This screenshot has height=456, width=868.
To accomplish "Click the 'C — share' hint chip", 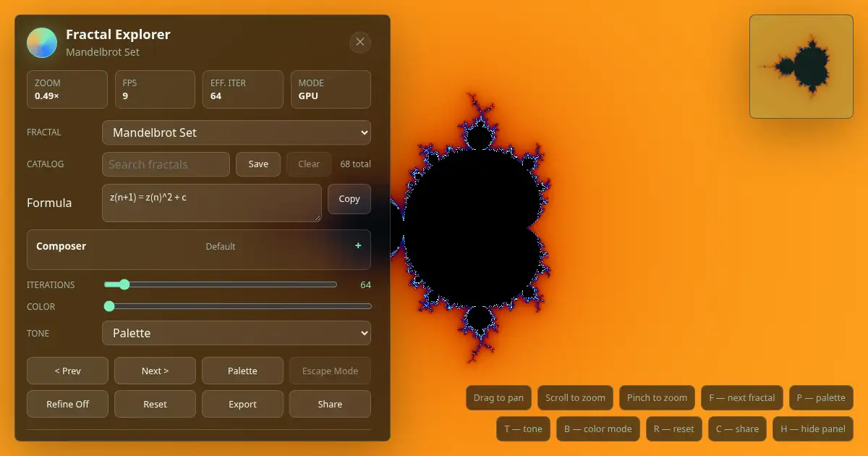I will (737, 428).
